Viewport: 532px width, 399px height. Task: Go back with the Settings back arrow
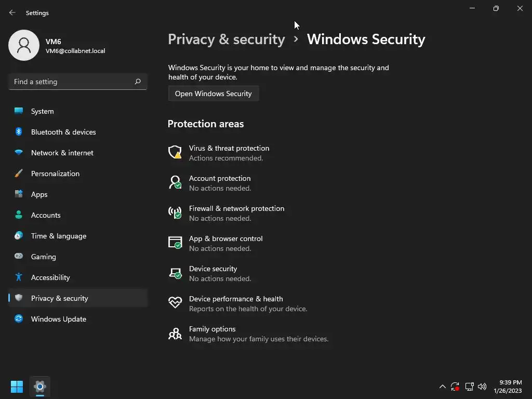[12, 12]
